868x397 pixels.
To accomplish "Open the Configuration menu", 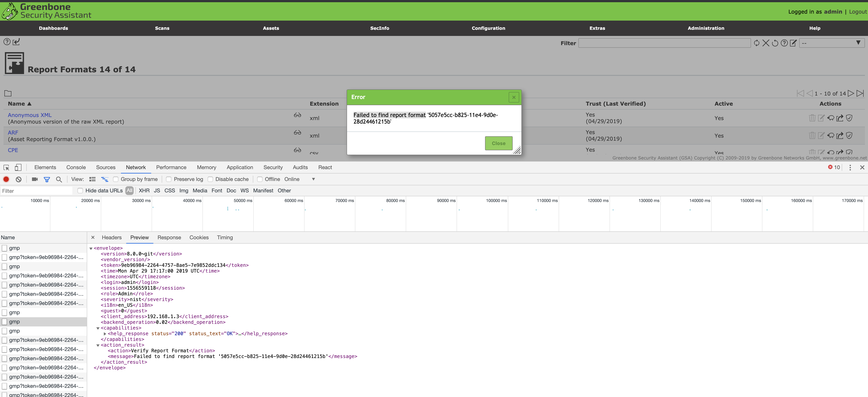I will pyautogui.click(x=488, y=28).
